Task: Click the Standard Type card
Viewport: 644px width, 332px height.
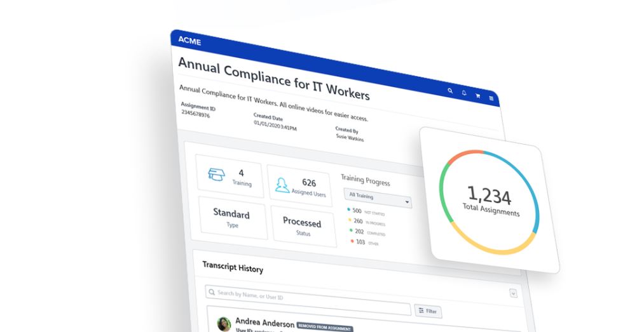Action: click(x=232, y=218)
